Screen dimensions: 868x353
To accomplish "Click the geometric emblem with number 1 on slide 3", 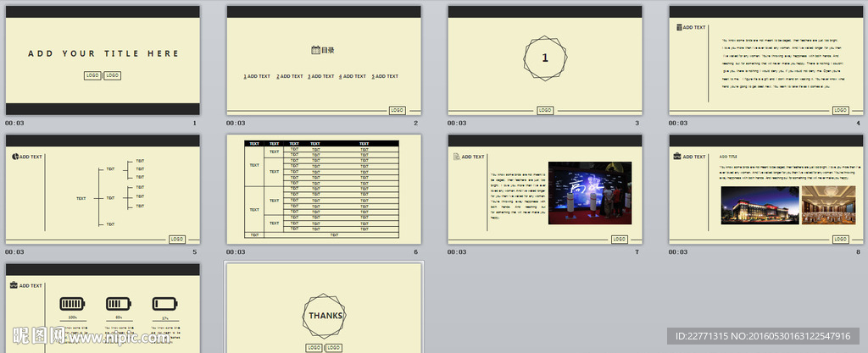I will [545, 58].
